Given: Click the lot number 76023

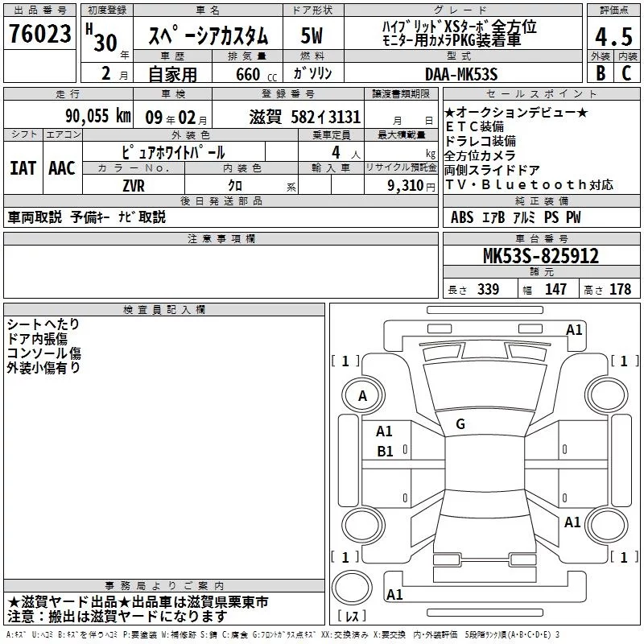Looking at the screenshot, I should 39,34.
